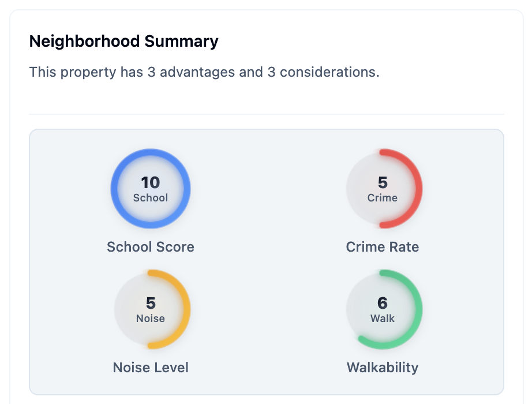The height and width of the screenshot is (404, 532).
Task: Expand the Neighborhood Summary section
Action: pyautogui.click(x=123, y=41)
